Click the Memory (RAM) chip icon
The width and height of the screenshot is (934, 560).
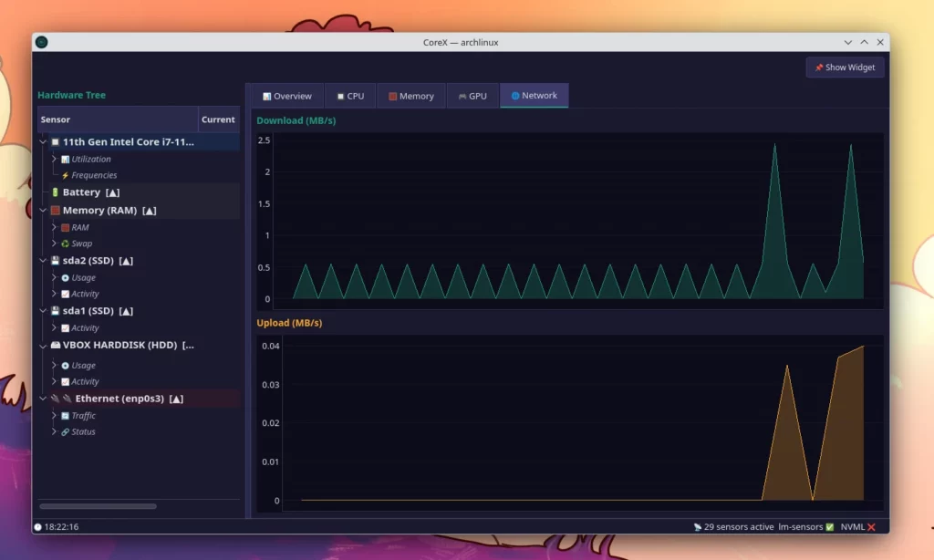pyautogui.click(x=55, y=211)
